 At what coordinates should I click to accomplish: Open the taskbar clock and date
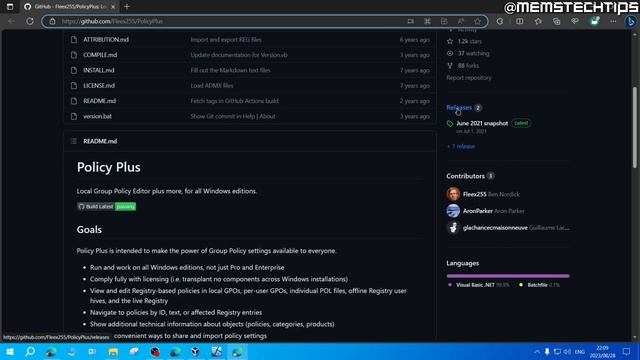coord(602,352)
